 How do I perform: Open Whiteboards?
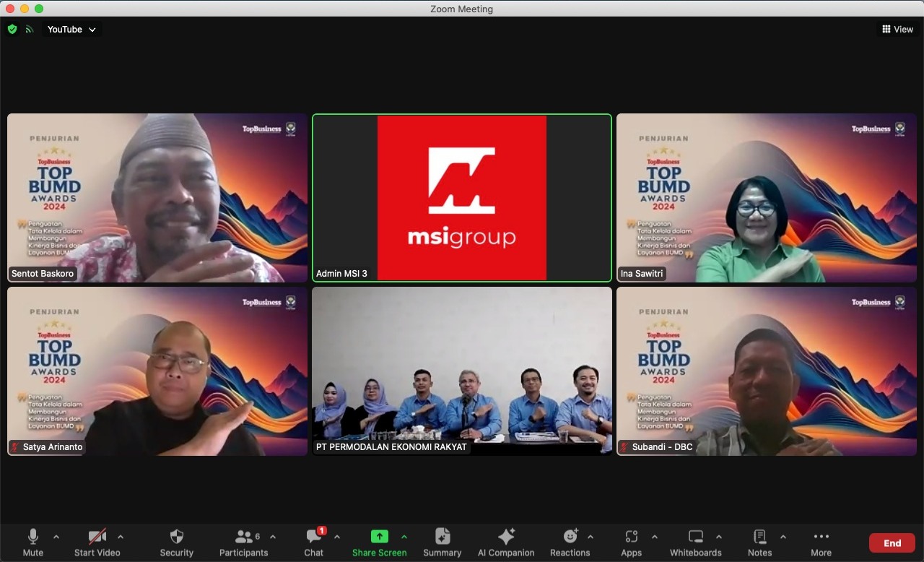695,542
